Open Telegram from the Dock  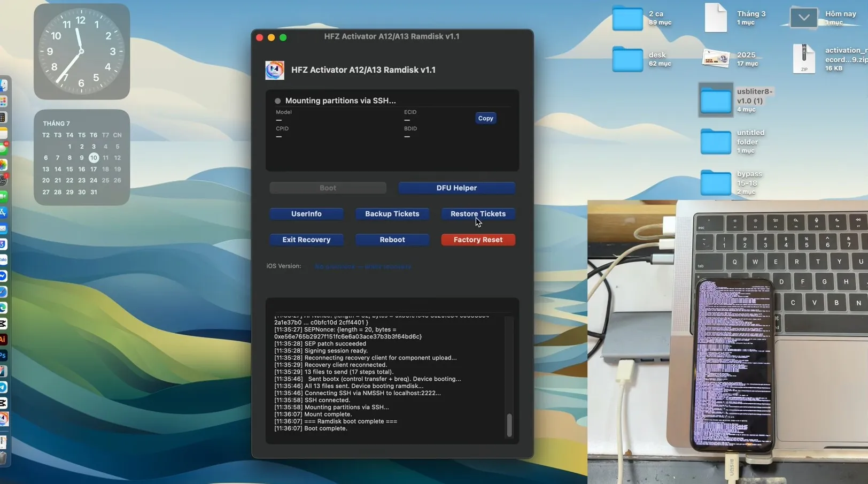(3, 387)
